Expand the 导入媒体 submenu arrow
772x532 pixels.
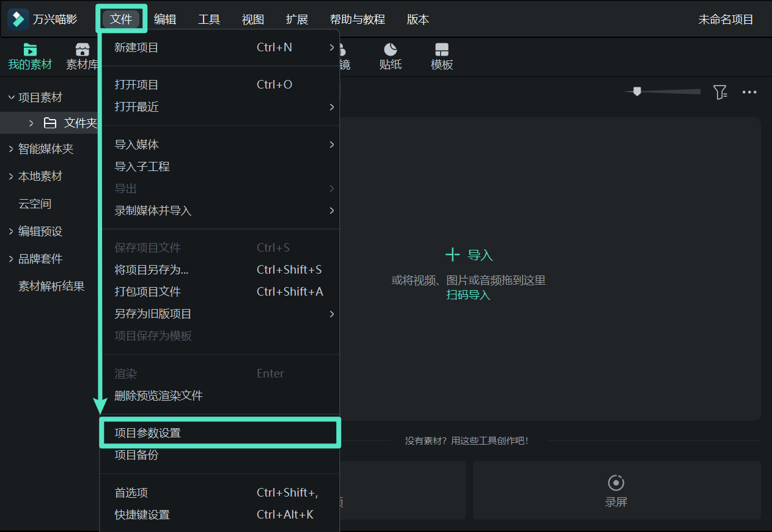click(332, 145)
